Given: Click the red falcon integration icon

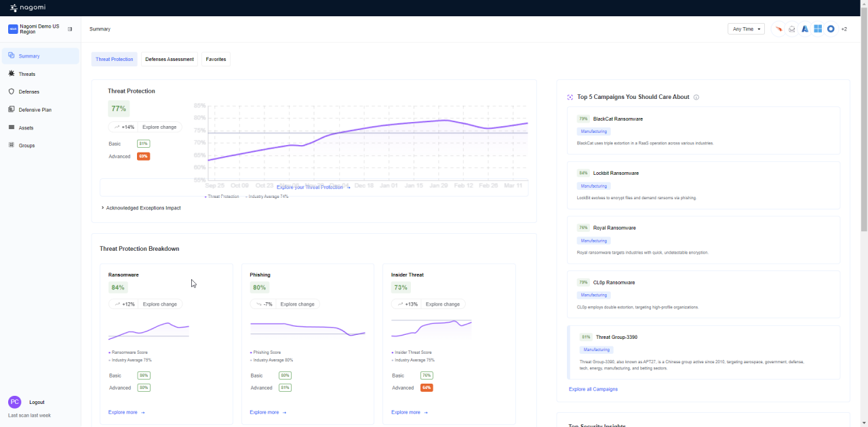Looking at the screenshot, I should click(x=779, y=29).
